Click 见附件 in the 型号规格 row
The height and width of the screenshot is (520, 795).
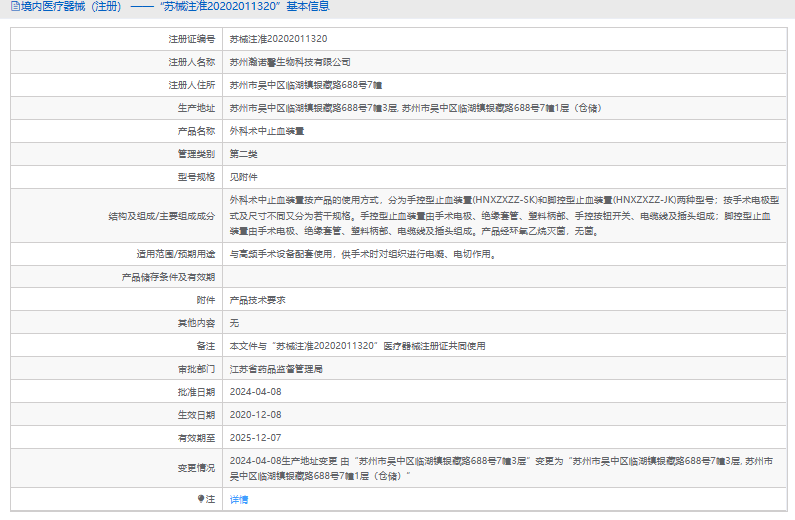pos(243,177)
